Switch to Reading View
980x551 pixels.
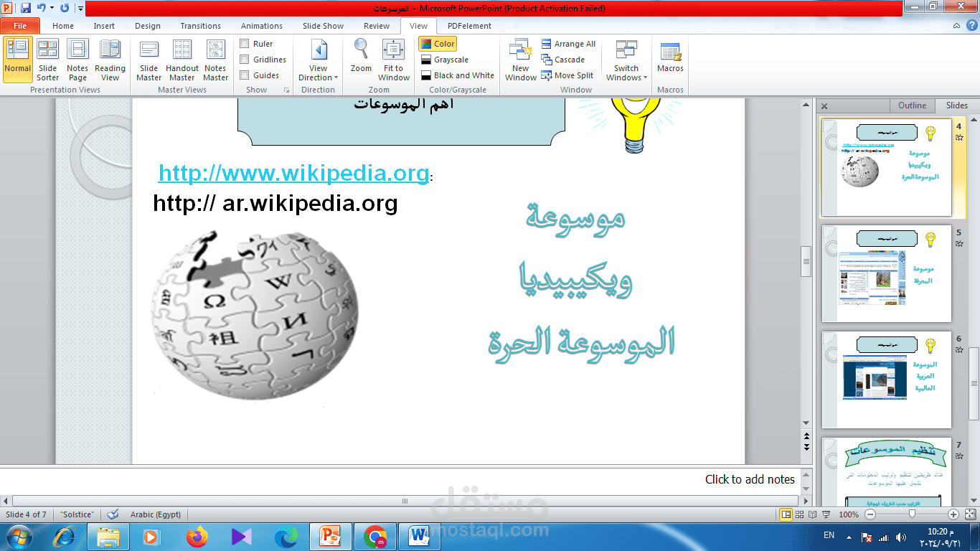click(110, 60)
